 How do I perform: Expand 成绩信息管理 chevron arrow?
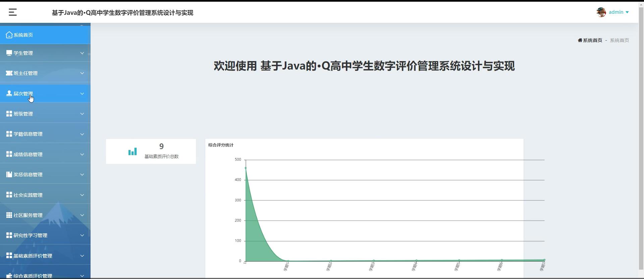click(82, 154)
